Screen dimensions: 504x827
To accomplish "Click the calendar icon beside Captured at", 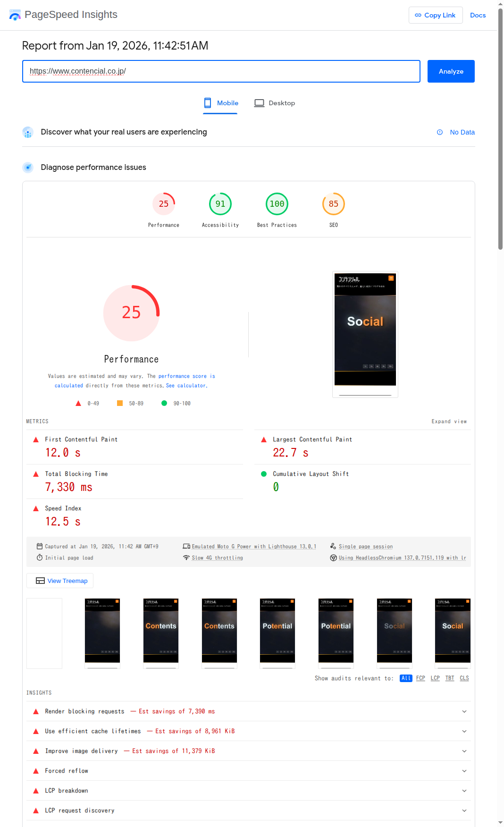I will point(40,546).
